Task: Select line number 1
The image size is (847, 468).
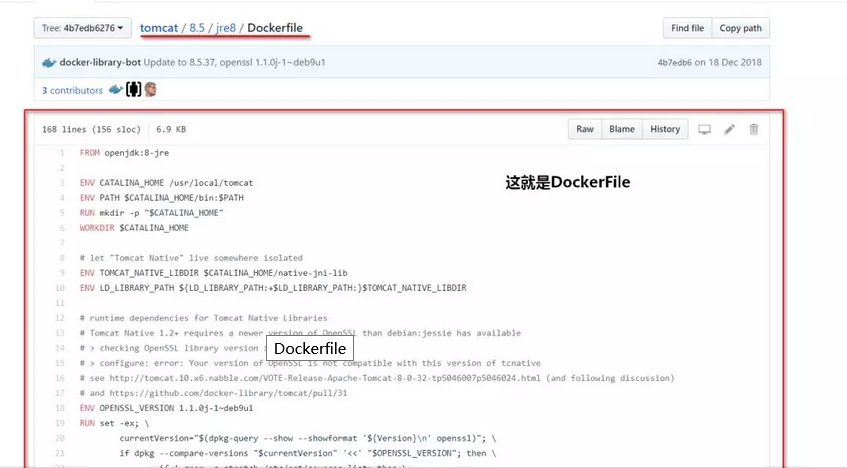Action: point(62,153)
